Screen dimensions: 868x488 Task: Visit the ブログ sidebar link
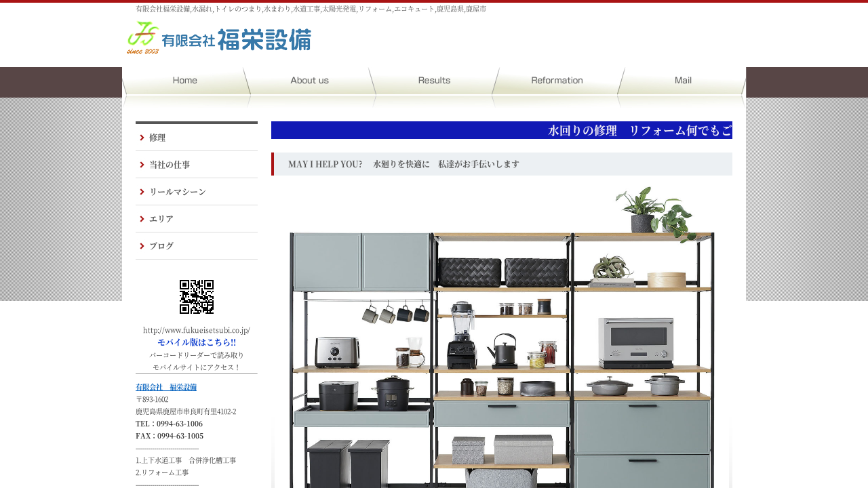coord(162,246)
